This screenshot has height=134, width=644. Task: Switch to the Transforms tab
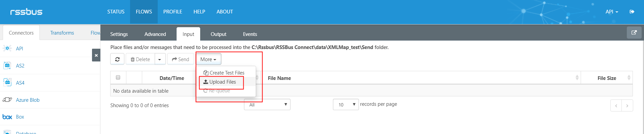pos(62,33)
